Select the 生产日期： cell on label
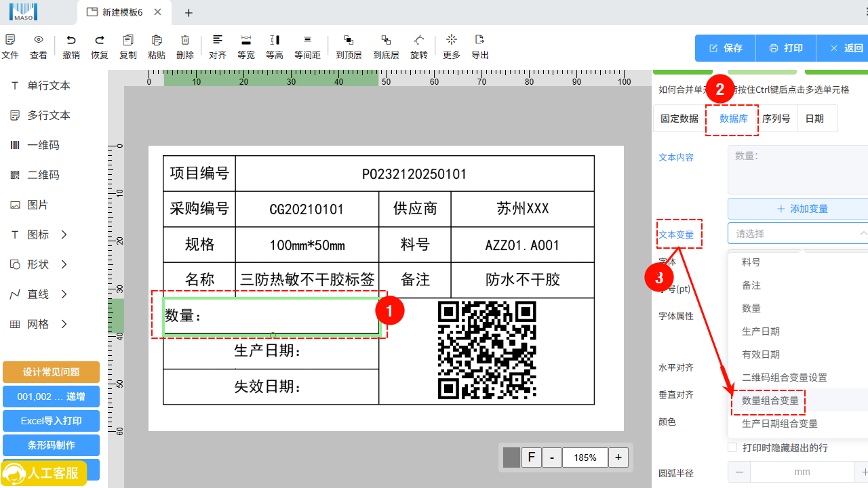The height and width of the screenshot is (488, 868). 271,351
